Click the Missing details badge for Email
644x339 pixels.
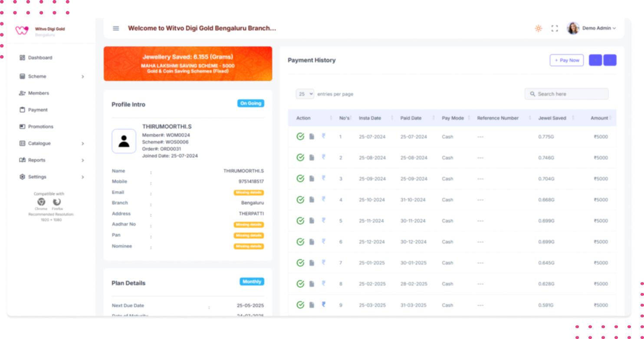249,193
